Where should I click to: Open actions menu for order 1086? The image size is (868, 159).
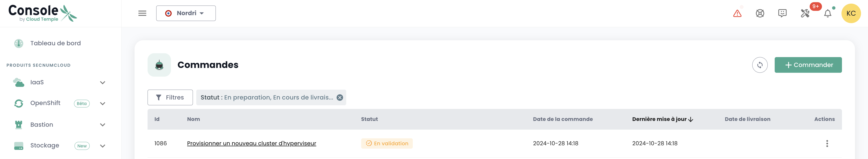[x=827, y=144]
